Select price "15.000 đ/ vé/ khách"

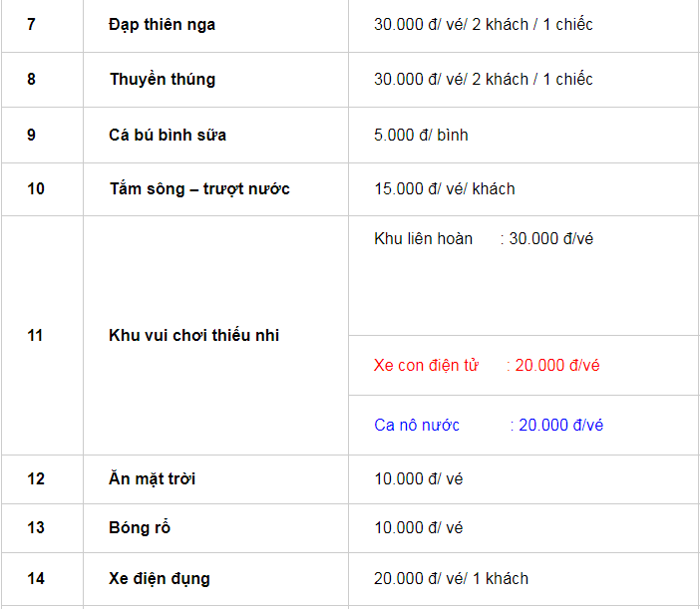click(x=445, y=188)
